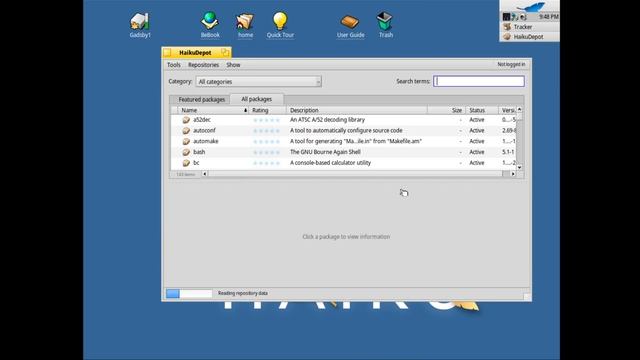Select HaikuDepot in the Deskbar

[x=529, y=37]
